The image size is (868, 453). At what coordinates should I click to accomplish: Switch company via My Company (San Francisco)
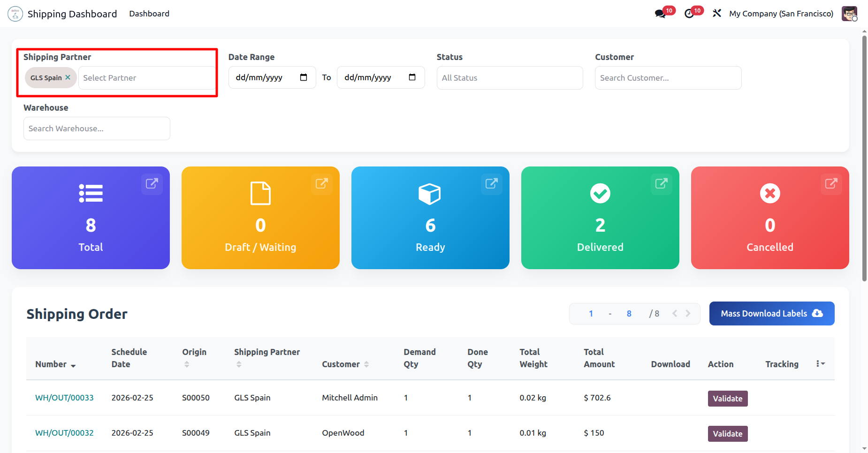[781, 14]
